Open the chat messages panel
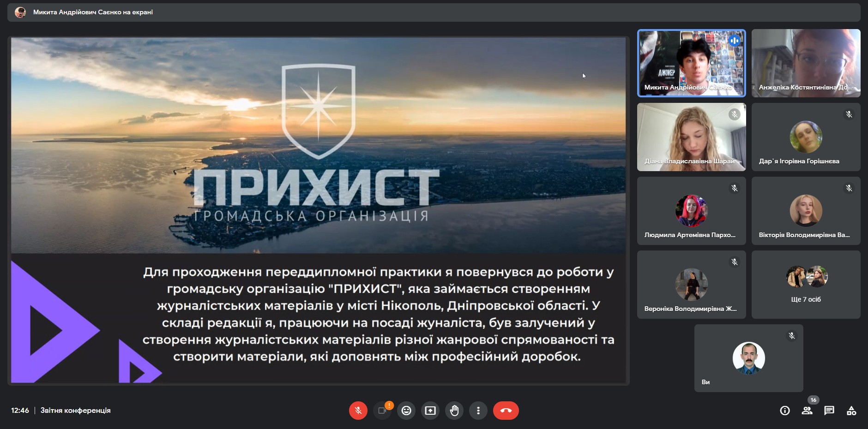The image size is (868, 429). (829, 411)
